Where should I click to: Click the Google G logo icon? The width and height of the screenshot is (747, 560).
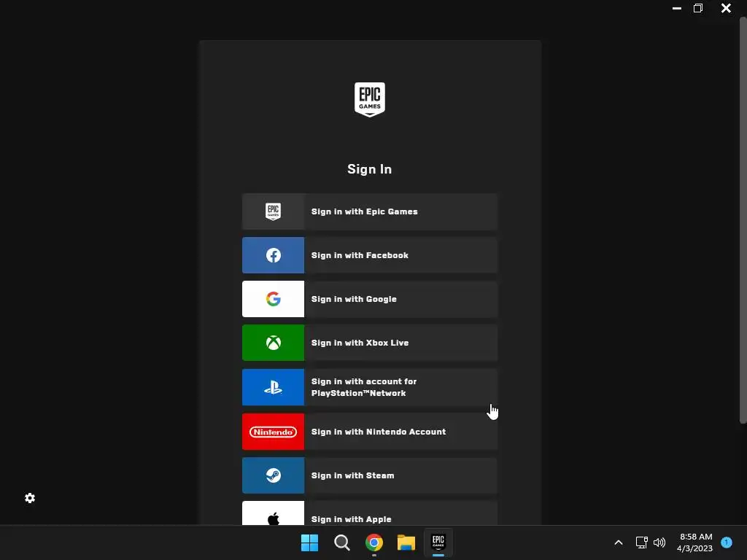[273, 299]
